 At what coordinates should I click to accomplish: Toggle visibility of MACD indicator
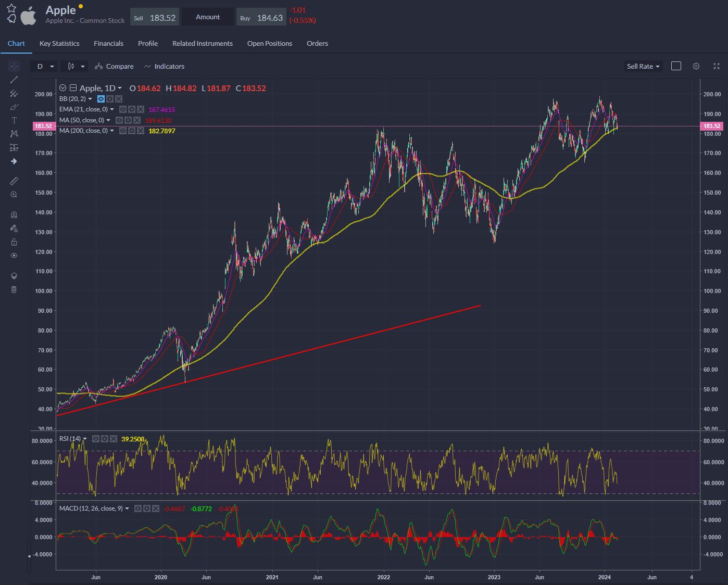click(139, 508)
